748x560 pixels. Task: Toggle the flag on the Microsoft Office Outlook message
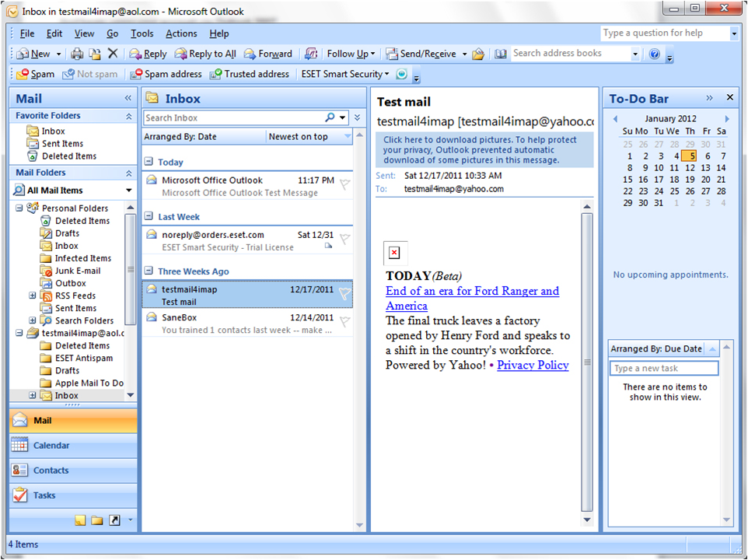[344, 184]
